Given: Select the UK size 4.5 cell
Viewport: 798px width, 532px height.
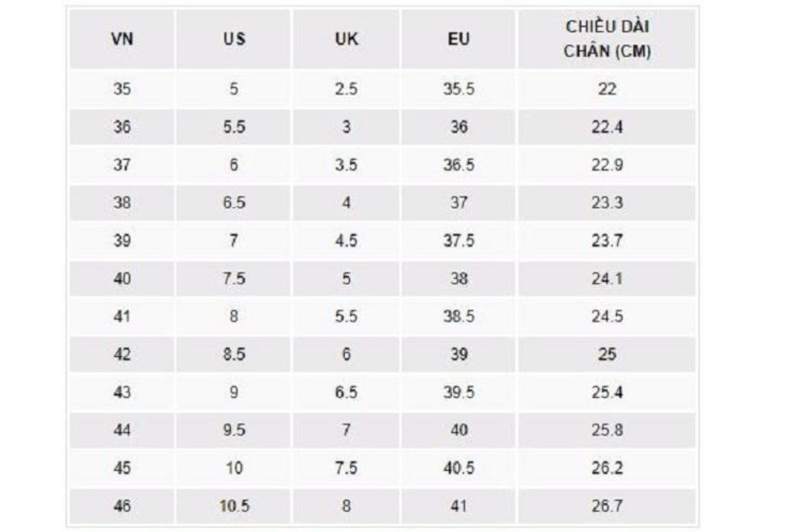Looking at the screenshot, I should [346, 241].
